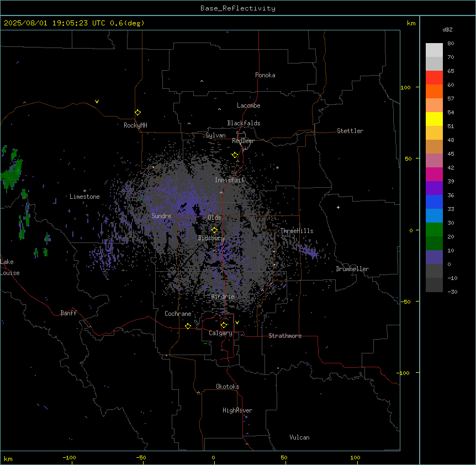Click the Sundre label

coord(161,216)
